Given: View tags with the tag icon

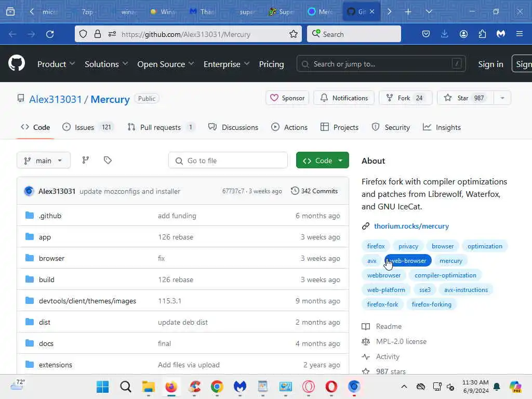Looking at the screenshot, I should [x=108, y=160].
